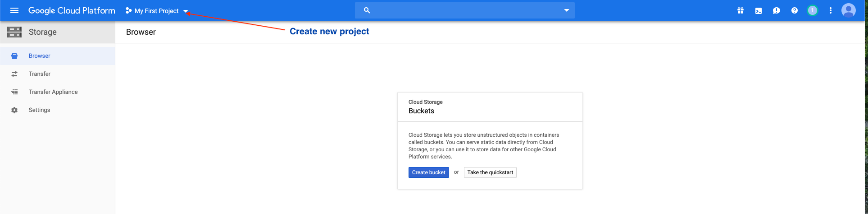This screenshot has width=868, height=214.
Task: Click the Google Cloud Platform logo text
Action: click(72, 10)
